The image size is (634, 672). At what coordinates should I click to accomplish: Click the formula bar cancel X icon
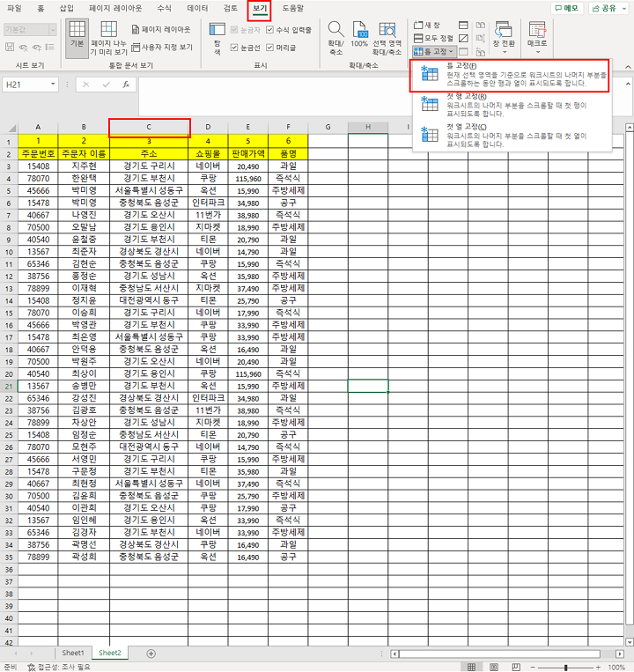coord(86,85)
